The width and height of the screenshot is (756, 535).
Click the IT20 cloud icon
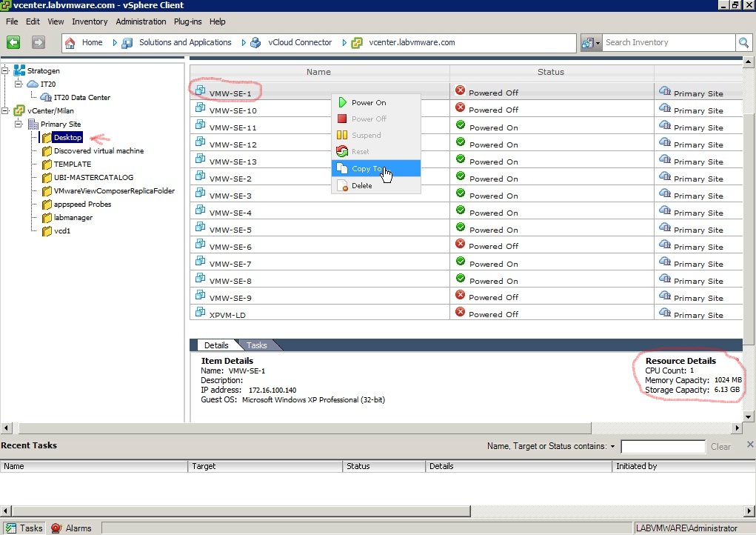33,84
